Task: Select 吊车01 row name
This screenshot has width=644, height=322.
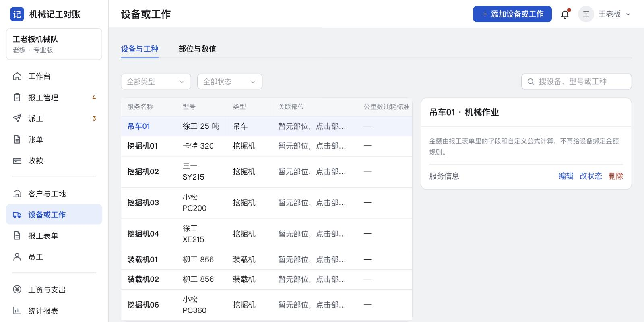Action: point(138,126)
